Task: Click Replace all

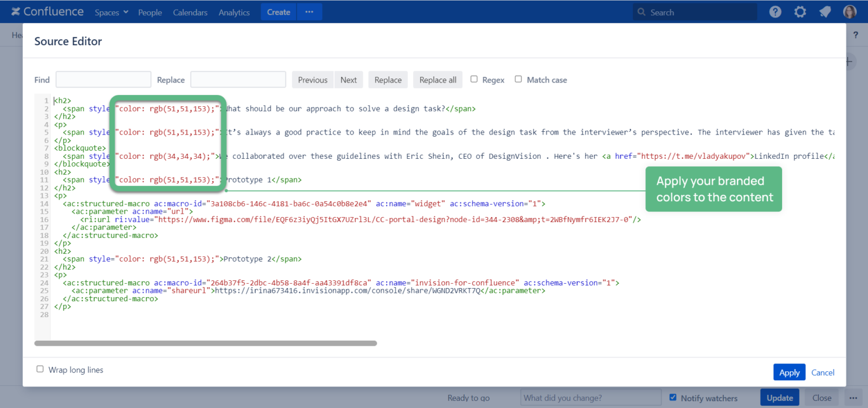Action: [x=437, y=79]
